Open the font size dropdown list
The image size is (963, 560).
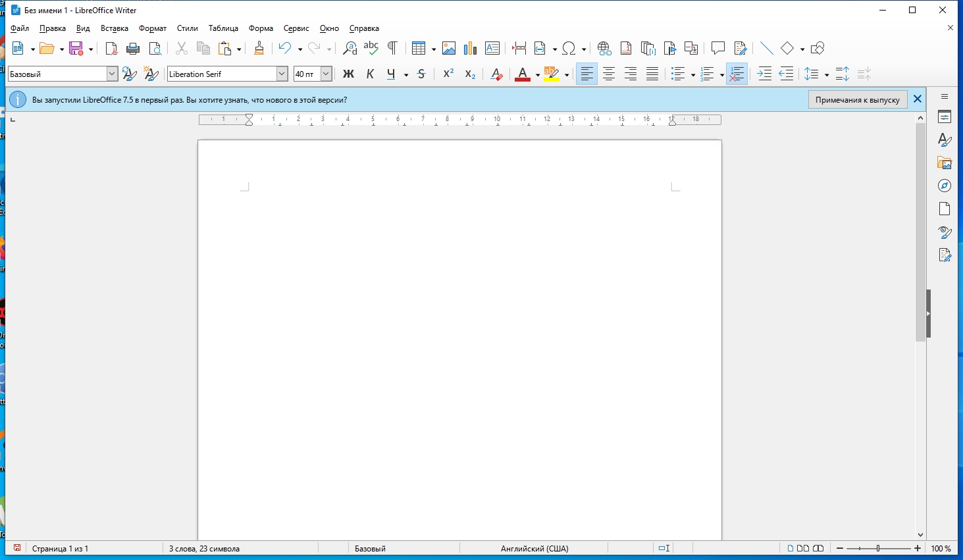click(326, 74)
